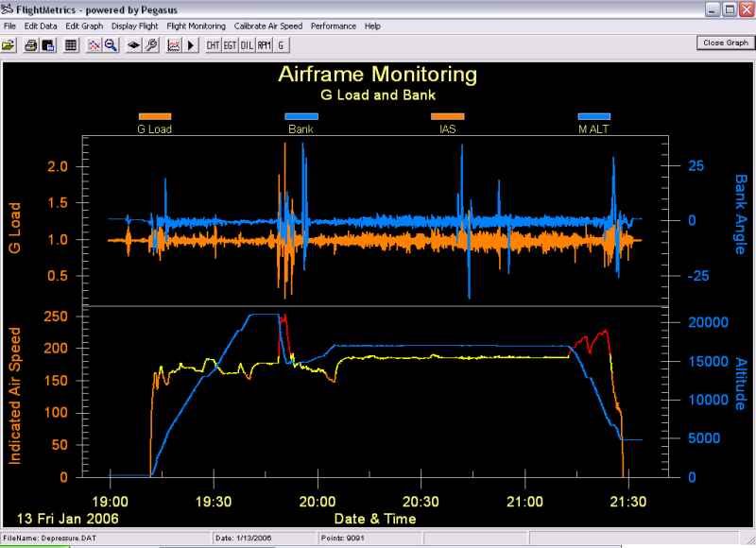Open the data table grid icon

coord(71,44)
